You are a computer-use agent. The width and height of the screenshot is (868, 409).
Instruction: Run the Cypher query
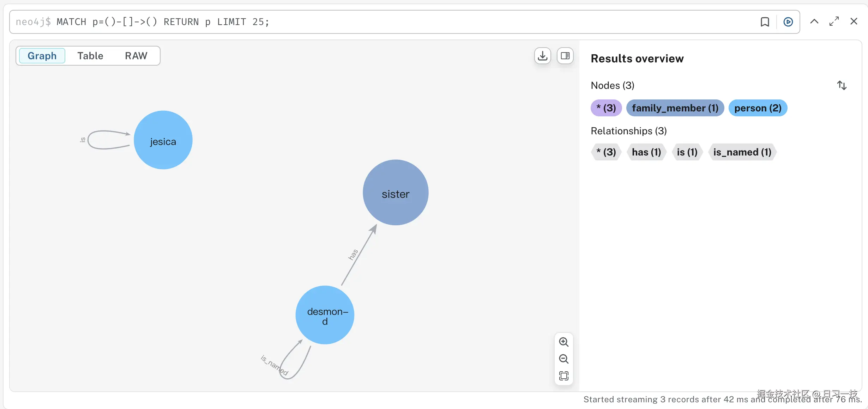click(x=788, y=22)
